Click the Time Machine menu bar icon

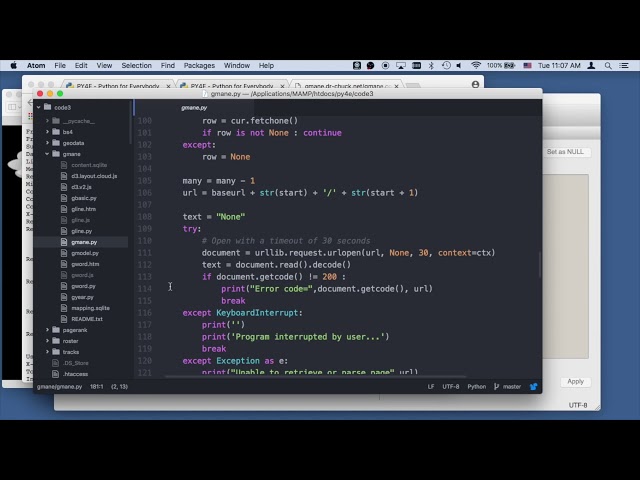point(446,65)
